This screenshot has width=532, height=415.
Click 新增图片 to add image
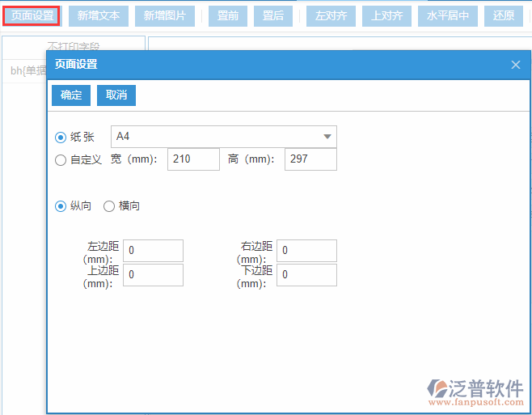(x=165, y=15)
